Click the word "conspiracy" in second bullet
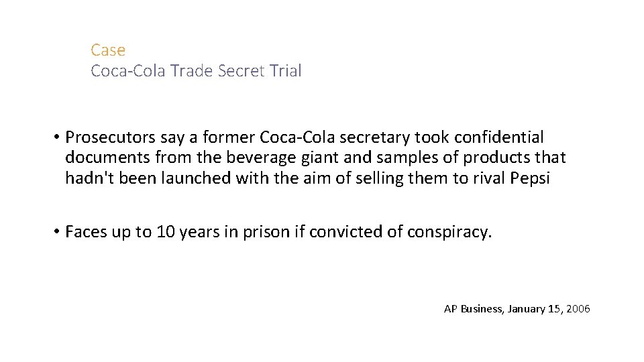 pos(447,233)
